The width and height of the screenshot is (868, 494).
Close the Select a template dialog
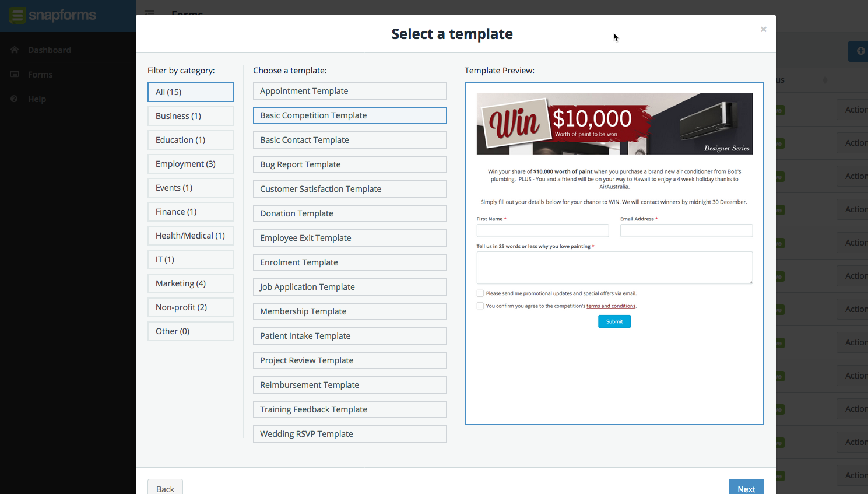pyautogui.click(x=763, y=29)
